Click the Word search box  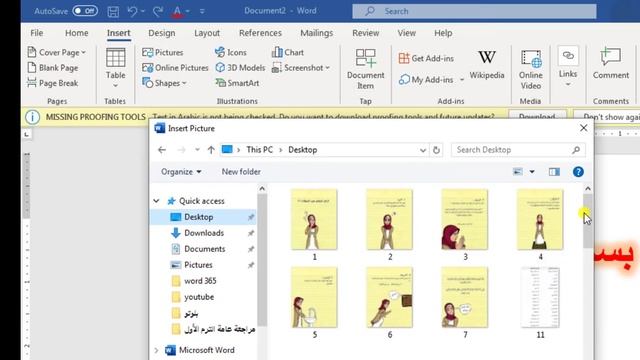click(x=474, y=11)
